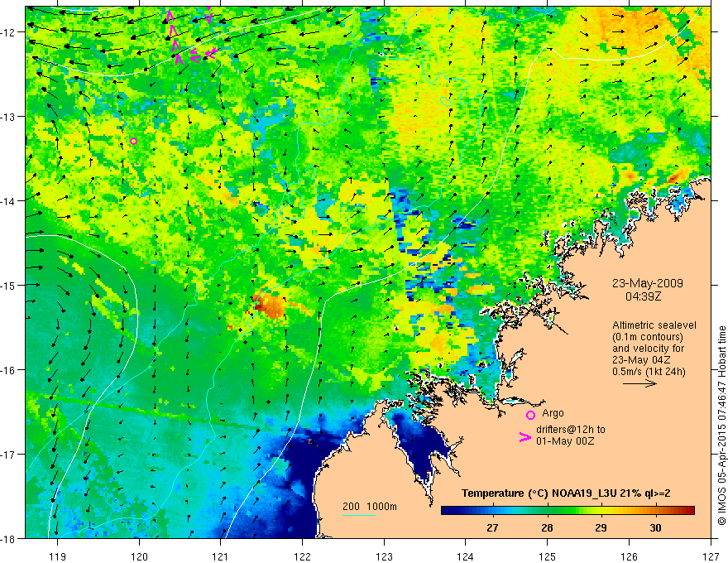Click the -17 latitude axis label
The height and width of the screenshot is (563, 728).
(x=9, y=455)
